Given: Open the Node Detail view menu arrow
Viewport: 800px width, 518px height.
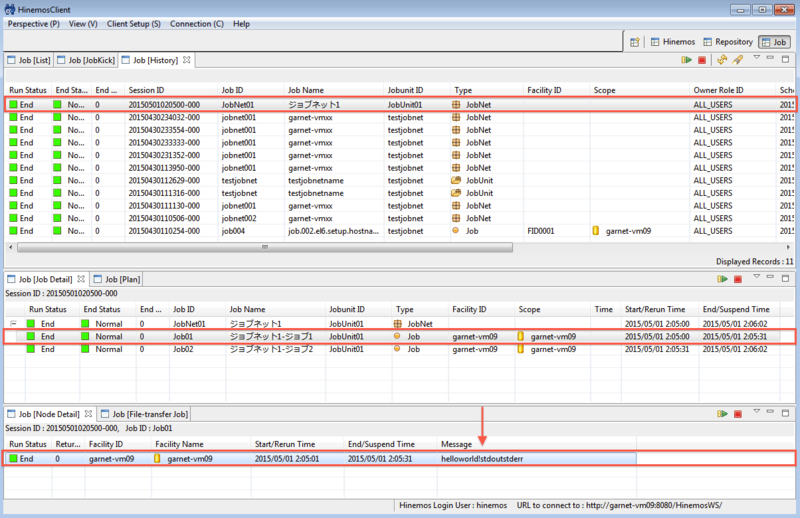Looking at the screenshot, I should click(757, 411).
